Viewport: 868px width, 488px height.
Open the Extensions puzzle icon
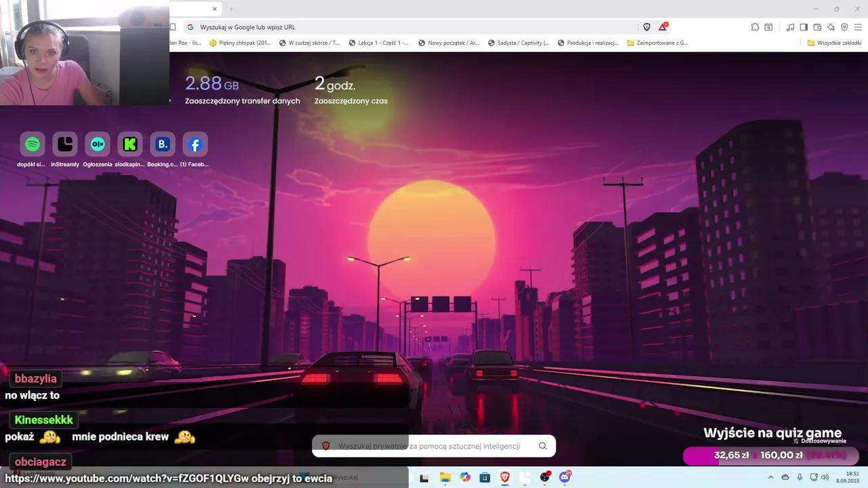(755, 27)
